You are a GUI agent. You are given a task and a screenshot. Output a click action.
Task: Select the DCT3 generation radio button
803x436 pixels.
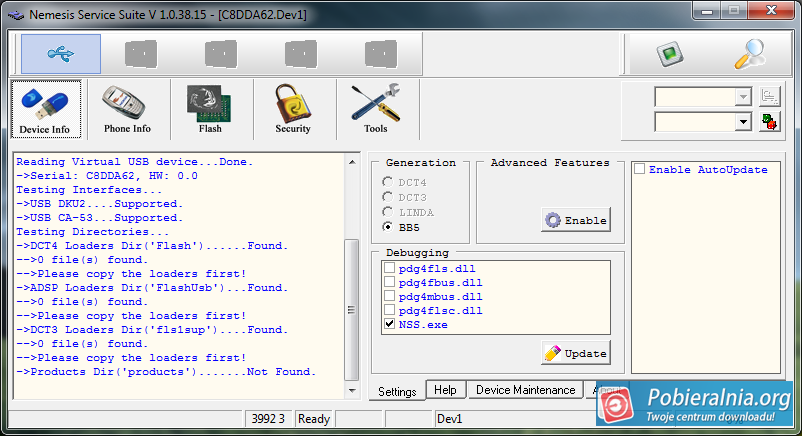point(388,197)
